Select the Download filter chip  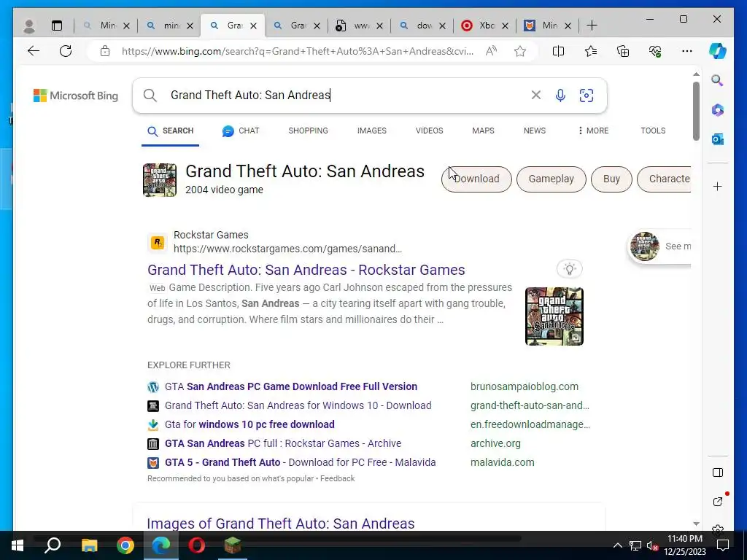(476, 179)
